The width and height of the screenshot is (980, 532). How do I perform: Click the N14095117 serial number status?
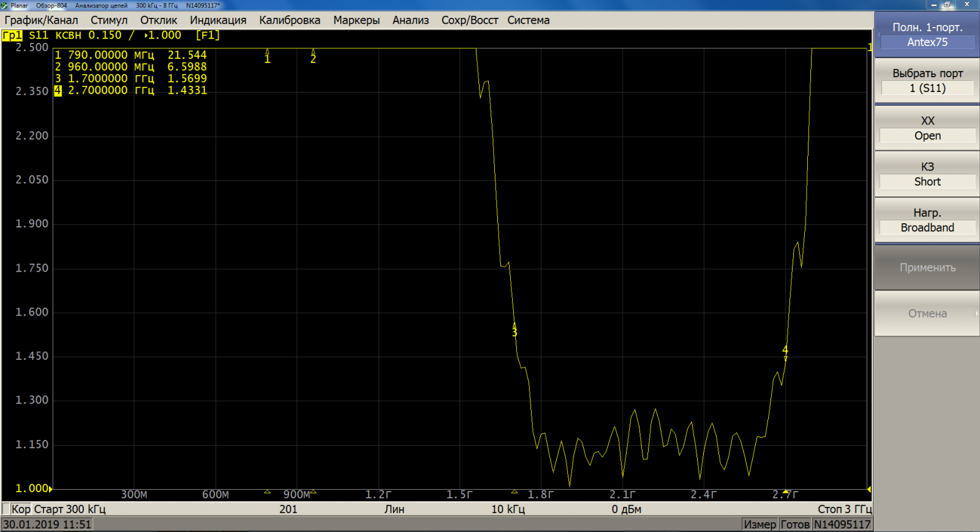842,524
